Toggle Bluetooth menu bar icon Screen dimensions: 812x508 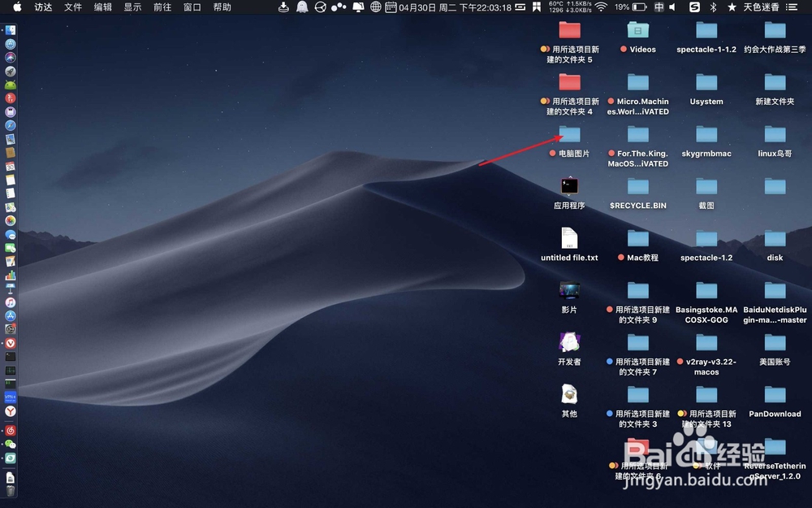tap(713, 7)
